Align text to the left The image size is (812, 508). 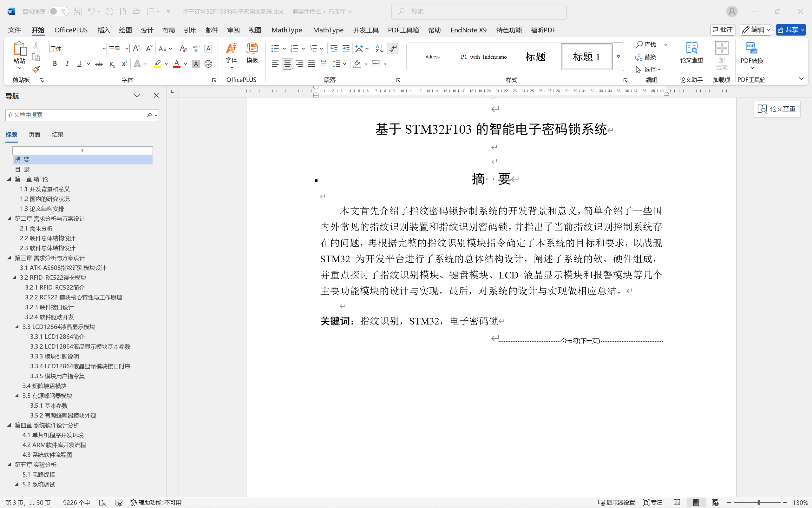coord(275,64)
